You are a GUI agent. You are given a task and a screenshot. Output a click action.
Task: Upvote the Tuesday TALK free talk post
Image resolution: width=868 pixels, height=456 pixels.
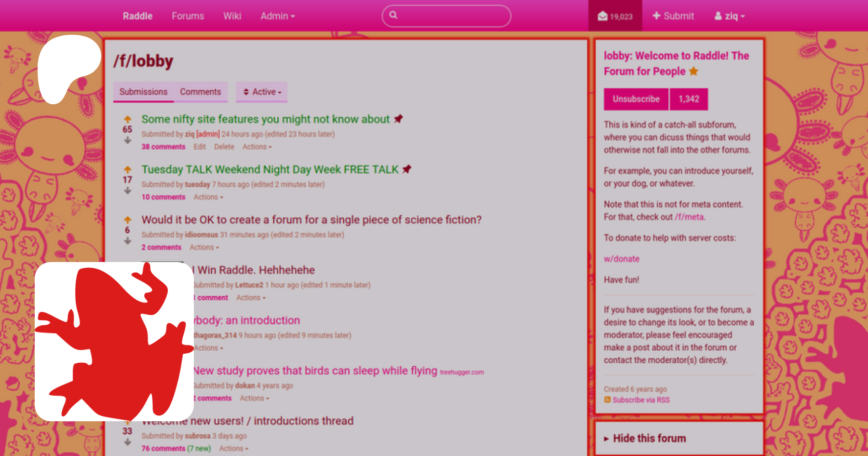click(127, 169)
